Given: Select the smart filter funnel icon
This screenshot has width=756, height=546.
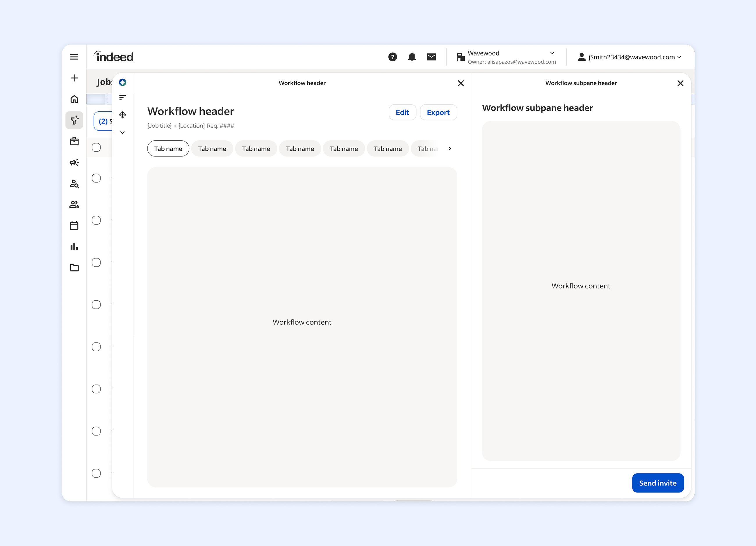Looking at the screenshot, I should click(74, 121).
